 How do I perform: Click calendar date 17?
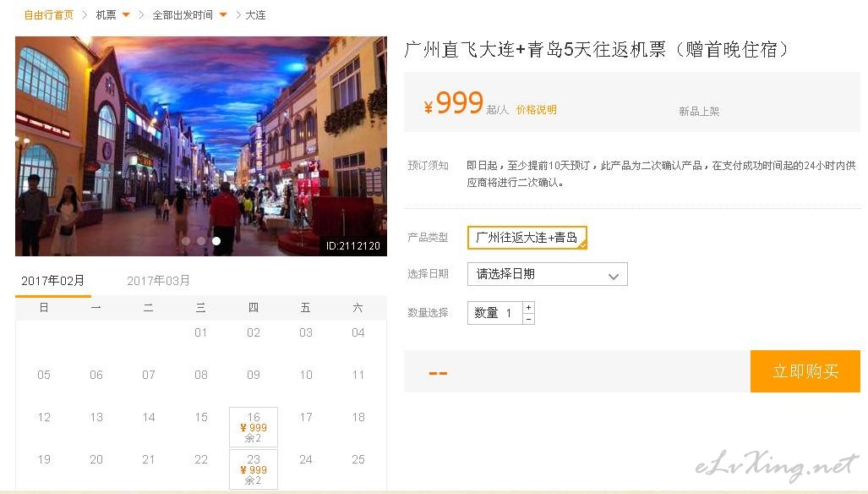[x=306, y=417]
